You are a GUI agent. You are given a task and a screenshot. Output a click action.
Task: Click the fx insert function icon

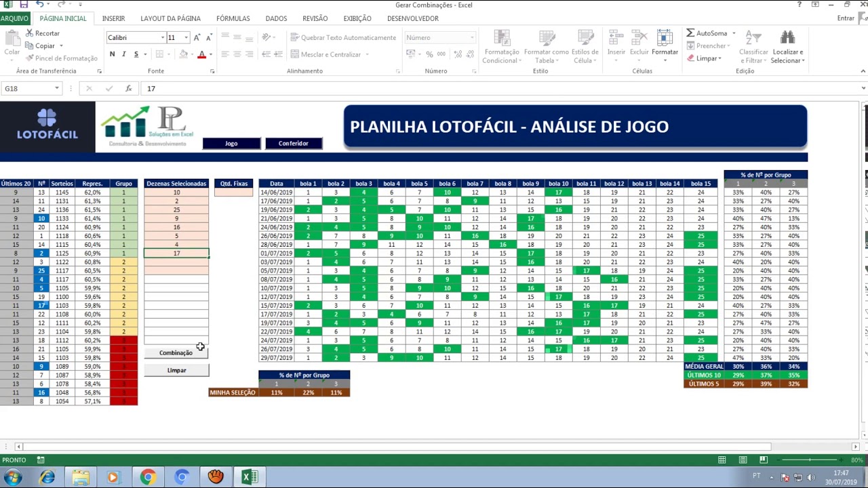coord(128,88)
